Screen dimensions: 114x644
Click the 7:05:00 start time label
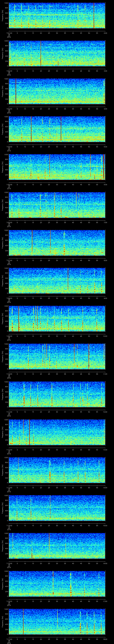click(x=9, y=184)
